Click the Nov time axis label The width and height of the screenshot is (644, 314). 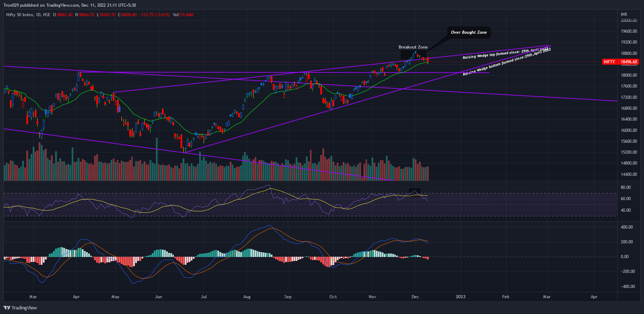pos(373,297)
